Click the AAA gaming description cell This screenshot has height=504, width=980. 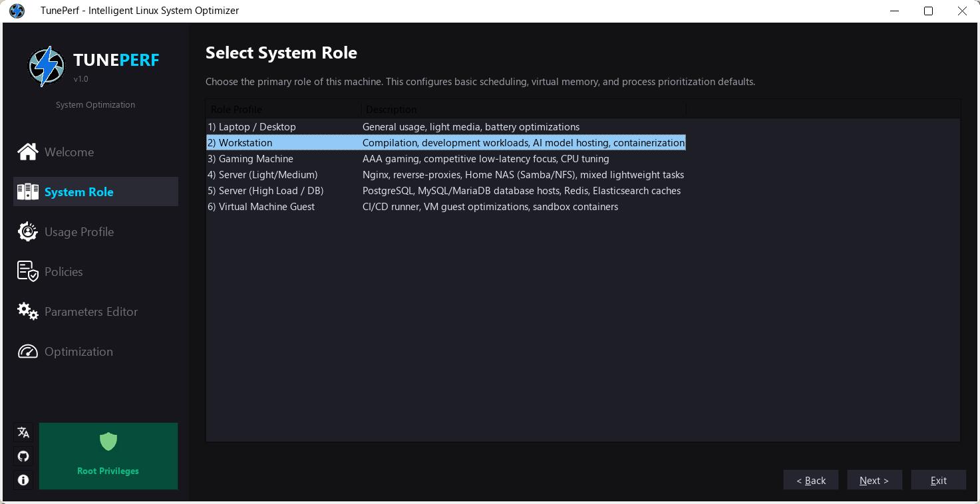pos(486,159)
